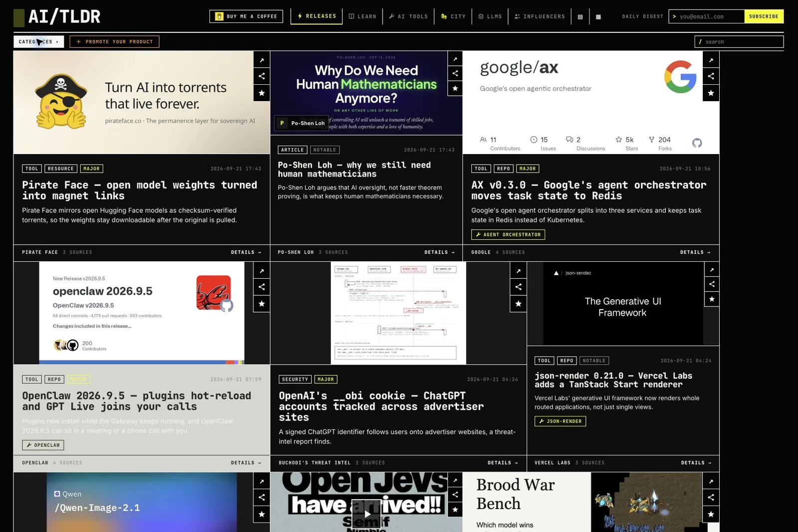Open 'Pirate Face — open model weights' headline
Viewport: 798px width, 532px height.
point(140,190)
